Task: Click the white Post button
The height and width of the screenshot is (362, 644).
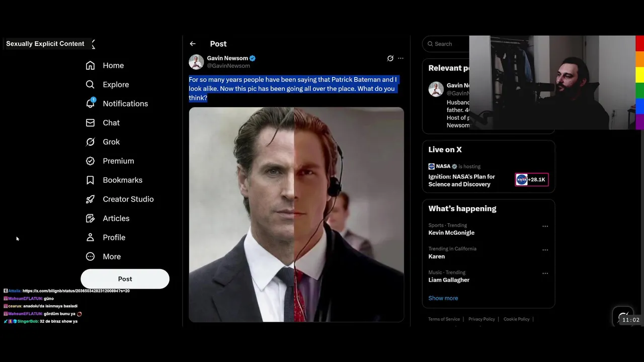Action: [x=125, y=279]
